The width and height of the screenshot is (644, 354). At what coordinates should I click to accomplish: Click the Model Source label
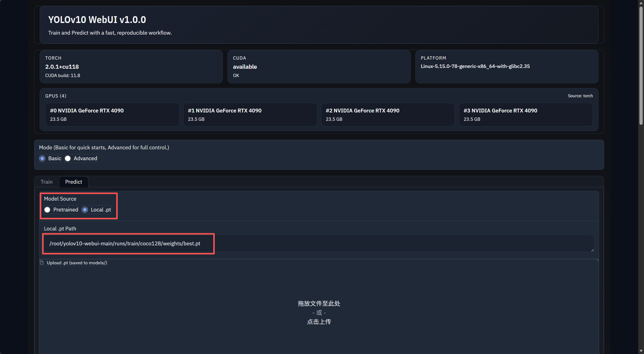point(60,199)
